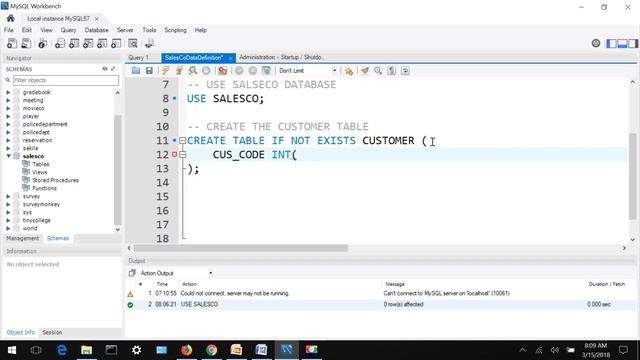Toggle the right sidebar panel visibility

point(633,43)
